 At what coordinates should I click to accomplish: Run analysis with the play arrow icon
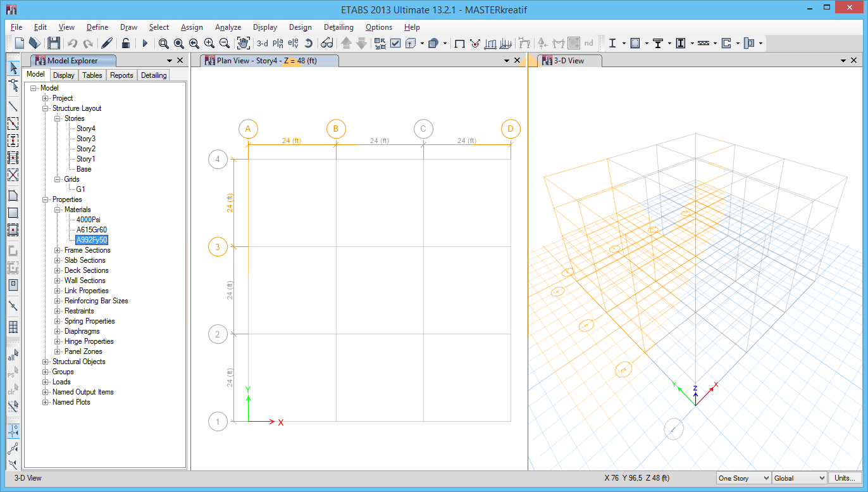(145, 43)
